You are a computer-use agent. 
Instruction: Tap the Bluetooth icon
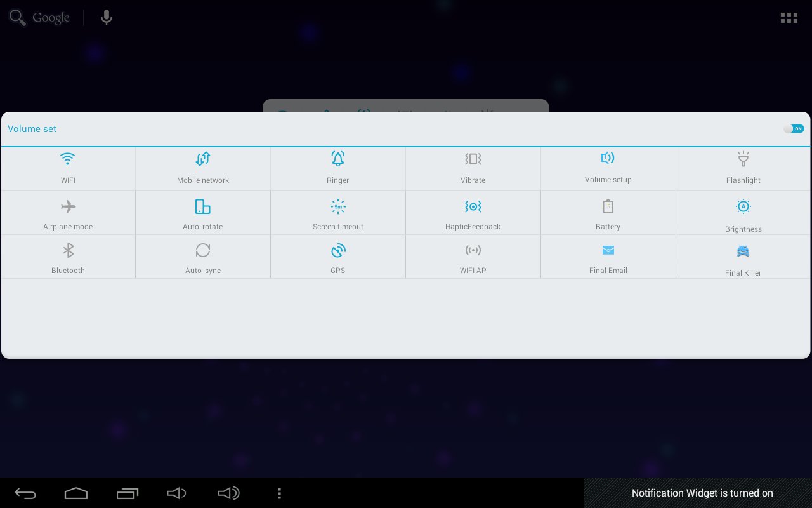(x=68, y=250)
